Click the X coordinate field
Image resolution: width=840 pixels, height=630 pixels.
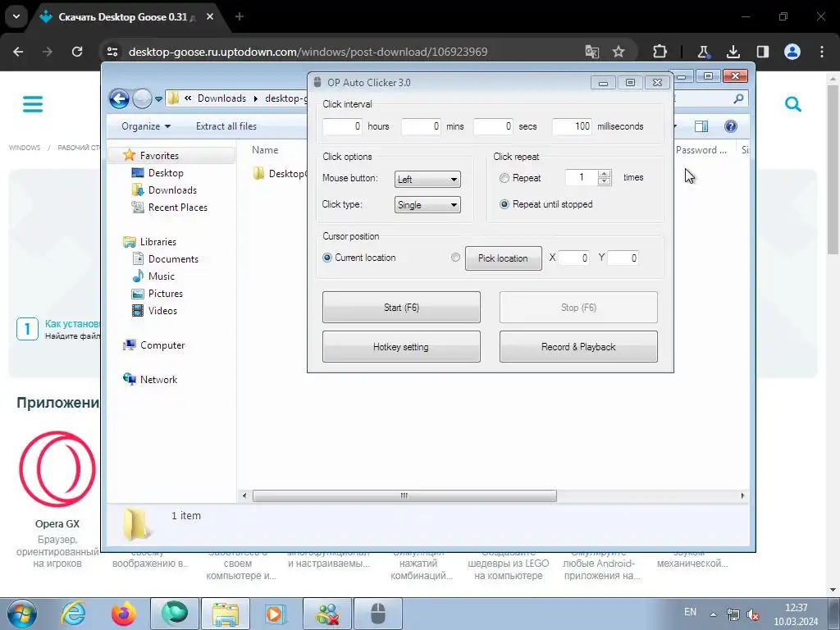[573, 258]
